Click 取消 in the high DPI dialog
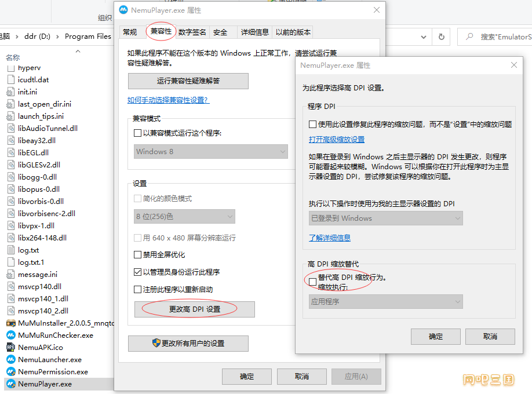Image resolution: width=532 pixels, height=394 pixels. click(490, 336)
